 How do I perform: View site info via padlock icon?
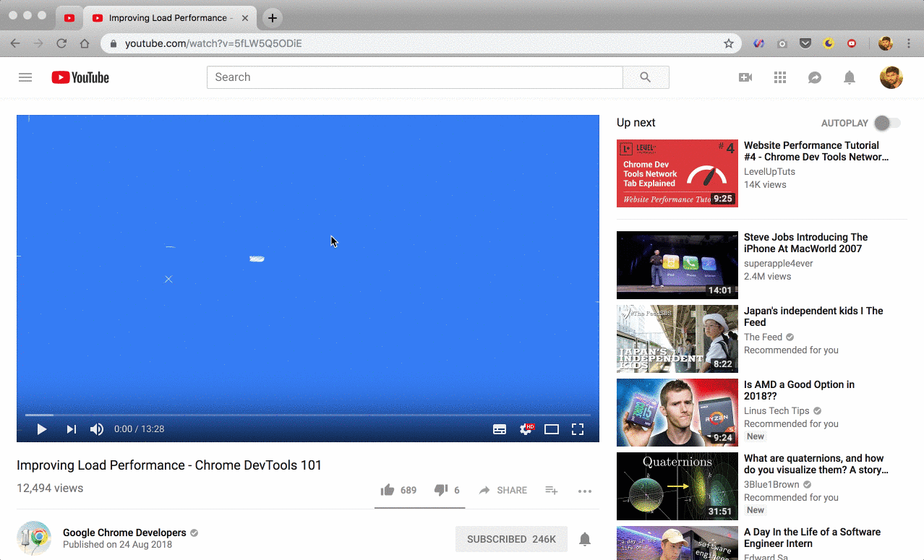[114, 43]
